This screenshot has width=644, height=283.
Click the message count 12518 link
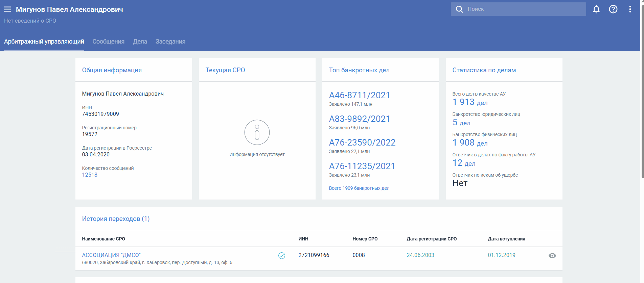[90, 175]
